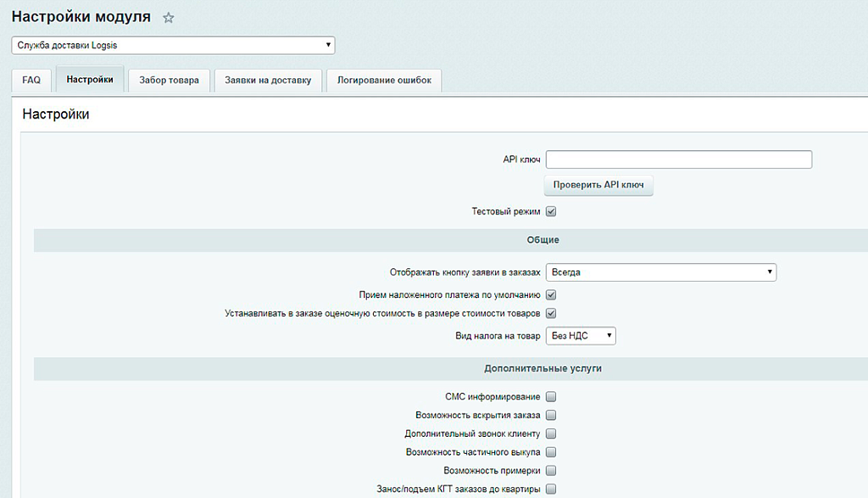Enable Занос/подъем КГТ заказов до квартиры
Image resolution: width=868 pixels, height=498 pixels.
pos(550,489)
